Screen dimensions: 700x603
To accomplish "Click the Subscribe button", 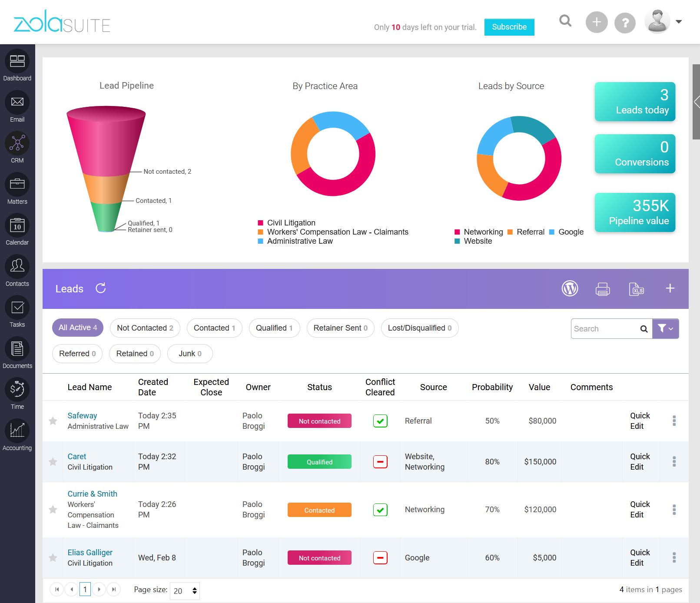I will click(x=509, y=27).
